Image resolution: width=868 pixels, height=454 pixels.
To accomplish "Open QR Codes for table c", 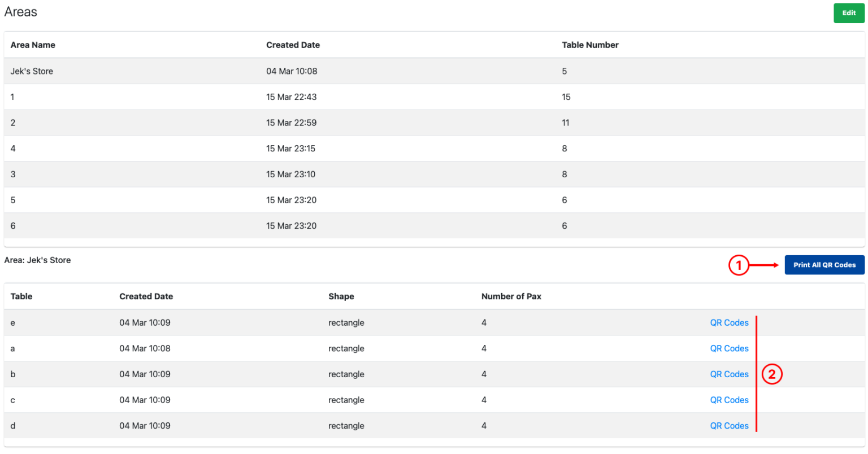I will (x=729, y=400).
